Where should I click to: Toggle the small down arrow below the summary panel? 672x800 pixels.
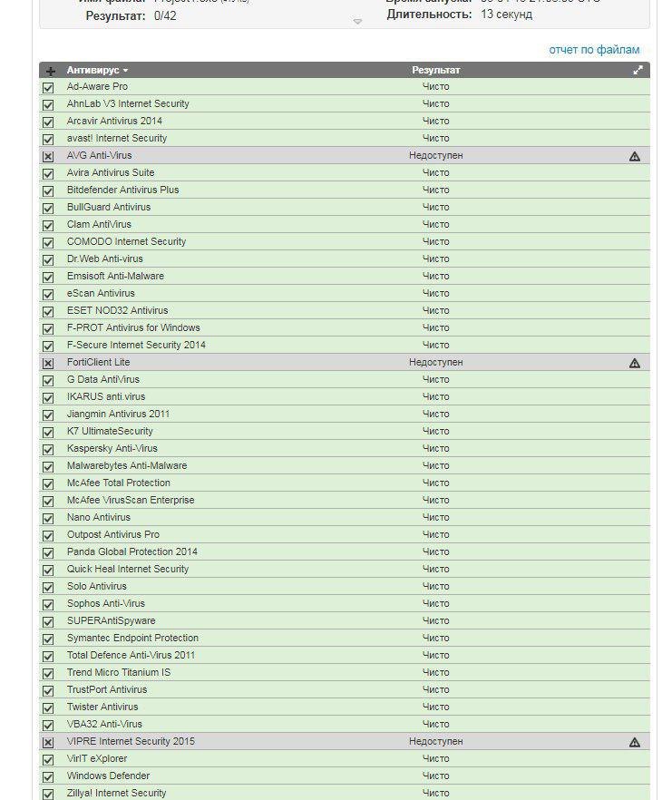(357, 22)
